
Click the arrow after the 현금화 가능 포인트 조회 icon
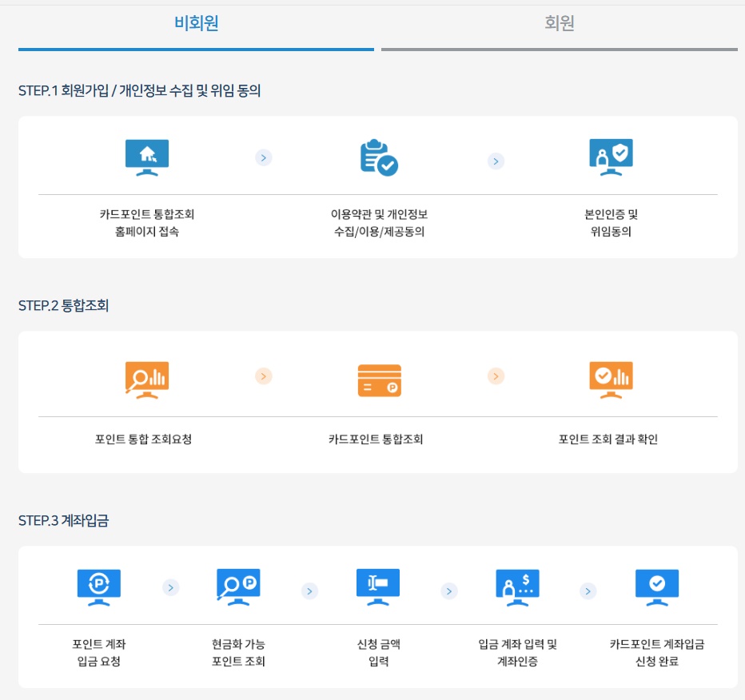[310, 591]
